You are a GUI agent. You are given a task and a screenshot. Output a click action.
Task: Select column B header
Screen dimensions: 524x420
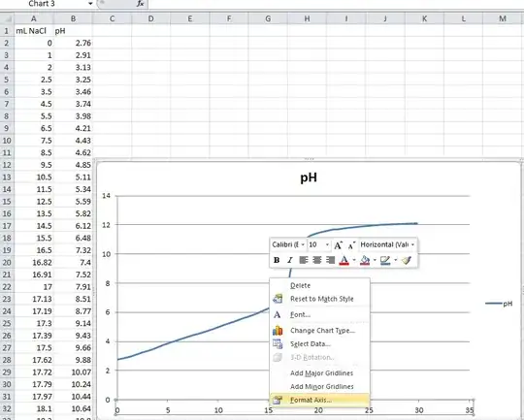[x=73, y=18]
